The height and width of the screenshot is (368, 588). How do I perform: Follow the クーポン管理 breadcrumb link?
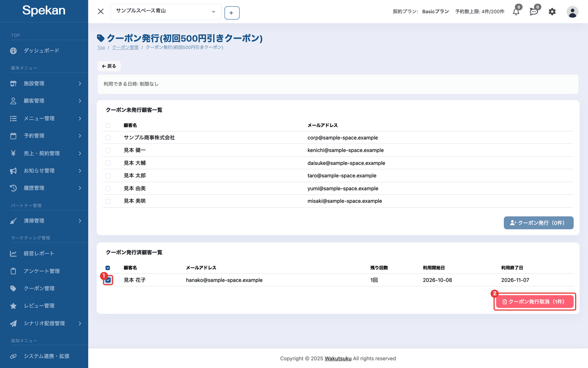125,47
